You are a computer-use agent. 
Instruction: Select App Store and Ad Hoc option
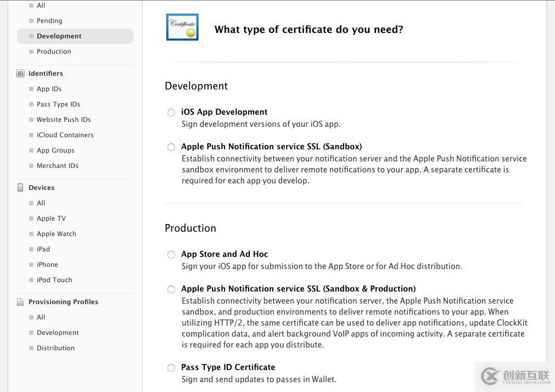click(171, 255)
